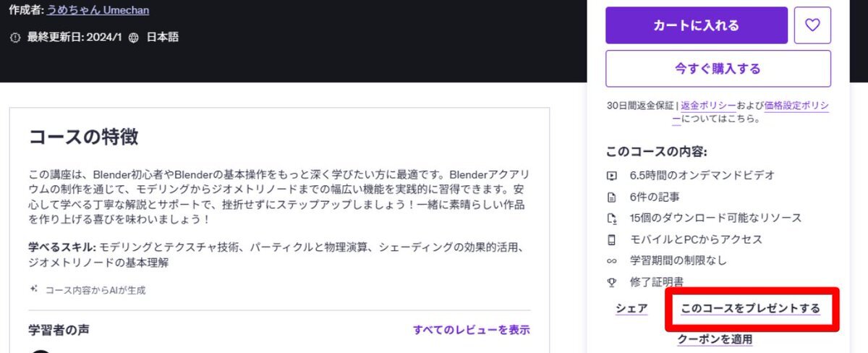
Task: Click the 学べるスキル label
Action: pos(62,247)
